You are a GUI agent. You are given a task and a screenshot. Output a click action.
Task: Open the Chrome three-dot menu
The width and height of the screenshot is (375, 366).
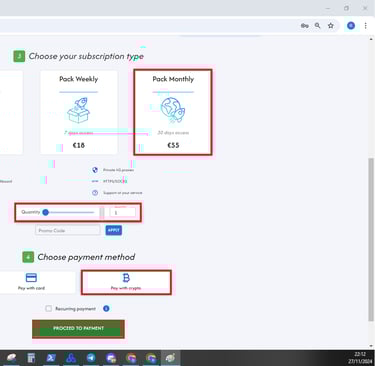(365, 26)
